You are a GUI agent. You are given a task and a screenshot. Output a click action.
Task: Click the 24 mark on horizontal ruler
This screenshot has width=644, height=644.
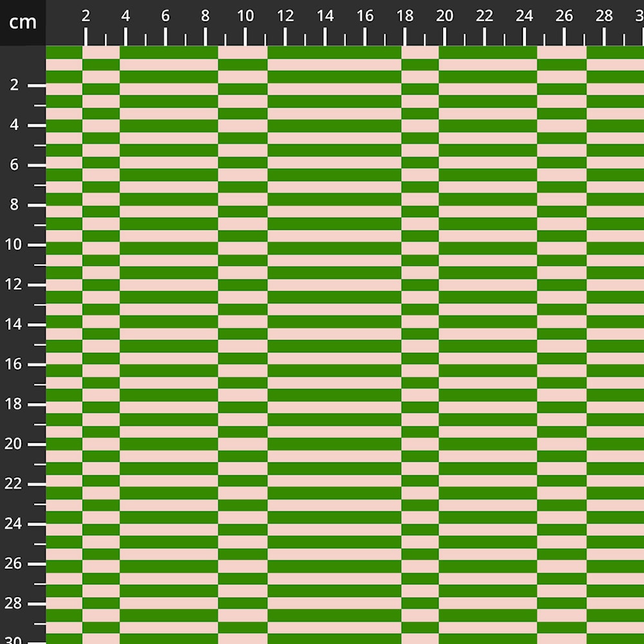525,17
